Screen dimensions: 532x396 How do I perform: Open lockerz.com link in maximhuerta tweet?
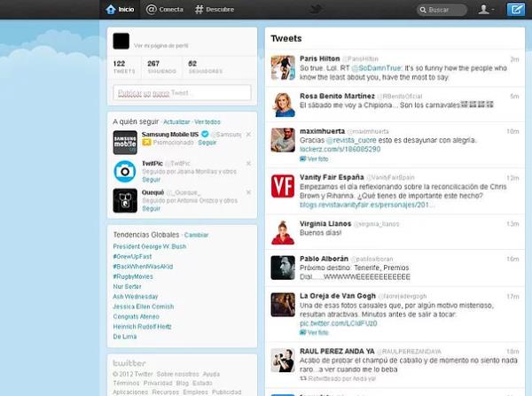coord(340,150)
